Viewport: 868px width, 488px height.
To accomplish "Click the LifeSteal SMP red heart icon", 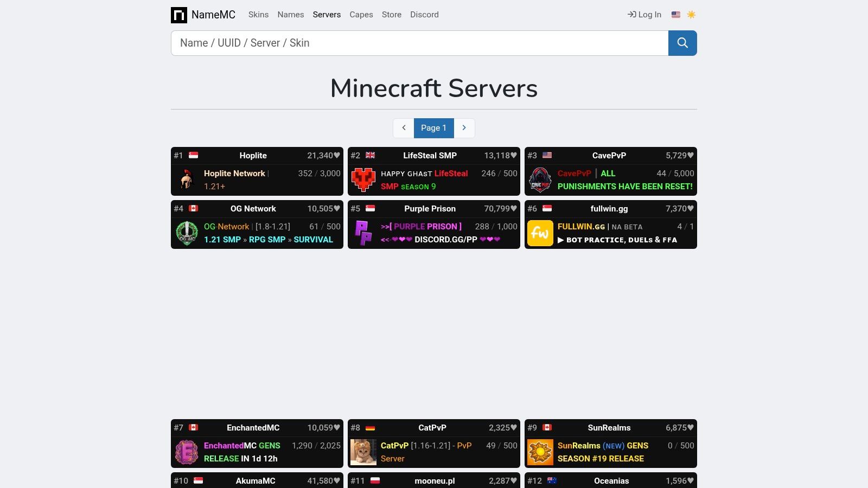I will [x=363, y=179].
